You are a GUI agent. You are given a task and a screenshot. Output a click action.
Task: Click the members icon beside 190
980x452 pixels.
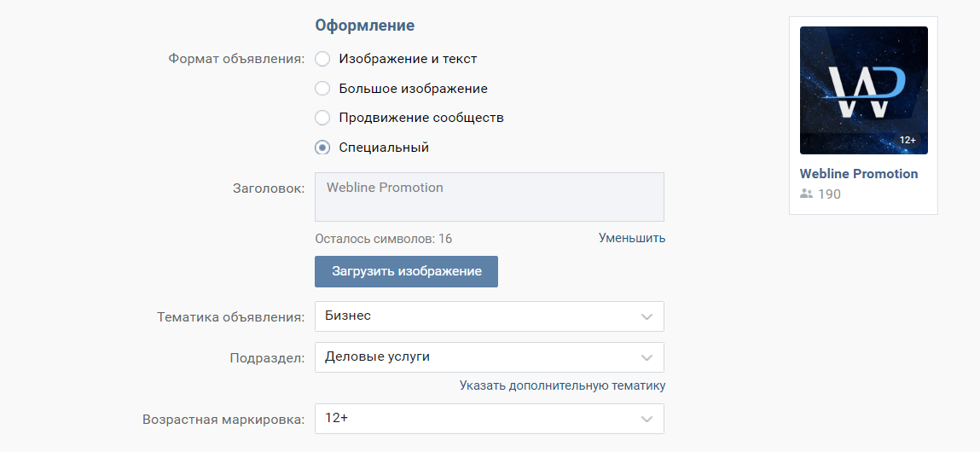[x=806, y=194]
